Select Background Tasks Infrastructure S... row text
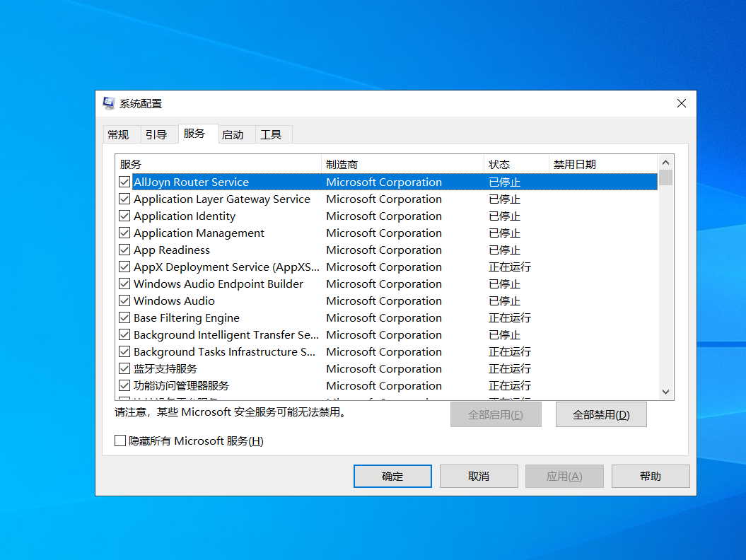The height and width of the screenshot is (560, 746). click(x=224, y=351)
